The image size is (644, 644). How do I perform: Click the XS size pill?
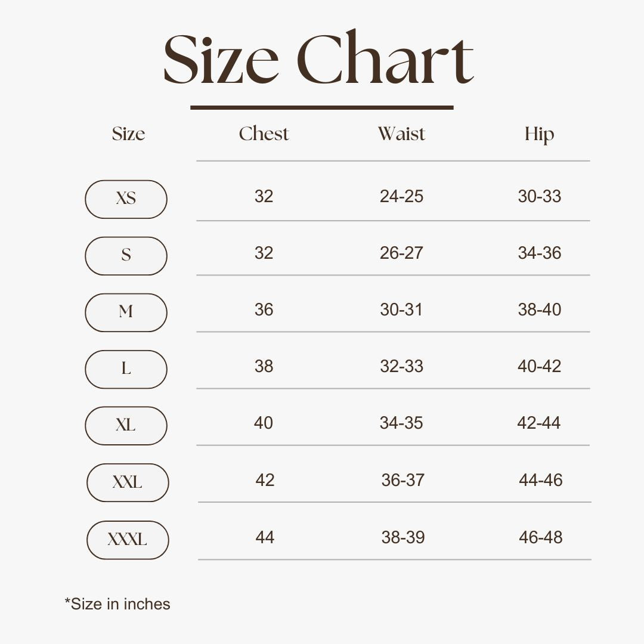(126, 199)
